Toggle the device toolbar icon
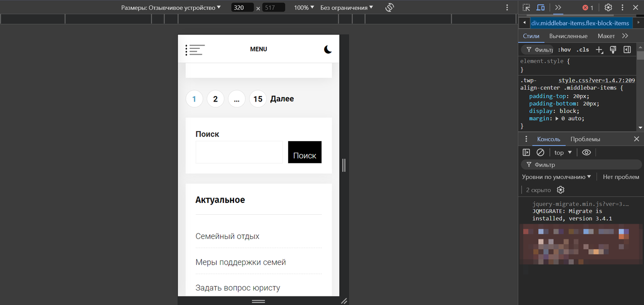 [541, 8]
